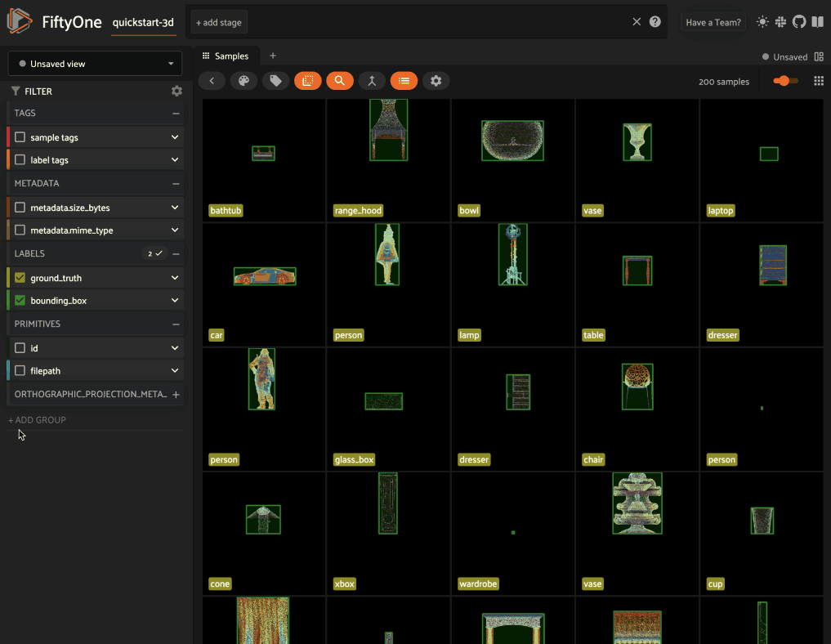Enable the filepath field checkbox

click(20, 370)
